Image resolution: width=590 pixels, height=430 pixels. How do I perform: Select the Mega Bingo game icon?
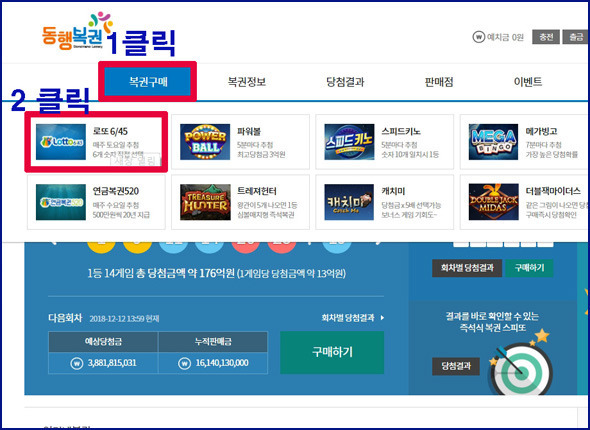[x=493, y=142]
